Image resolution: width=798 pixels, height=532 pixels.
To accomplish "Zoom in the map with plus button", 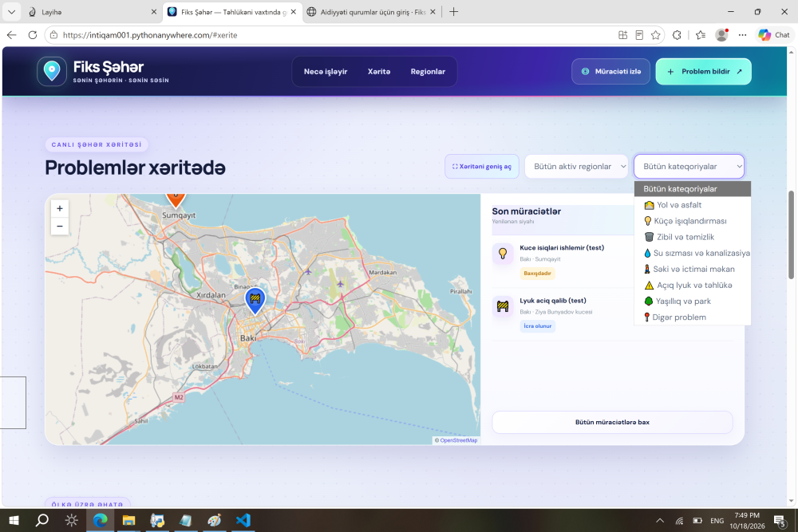I will (x=60, y=208).
